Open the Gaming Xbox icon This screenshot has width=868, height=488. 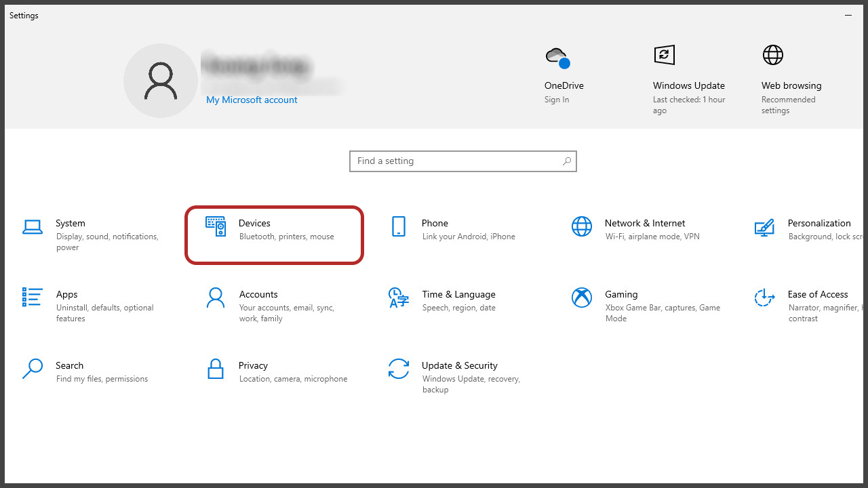click(x=582, y=298)
